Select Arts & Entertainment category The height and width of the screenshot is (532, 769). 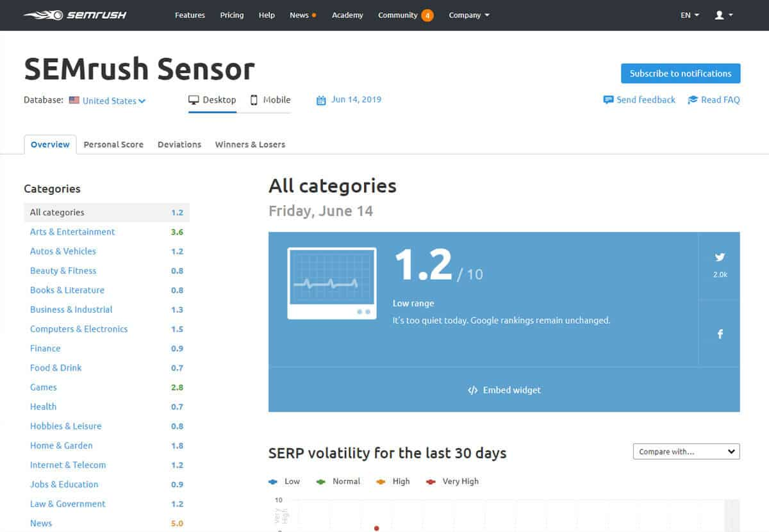[x=72, y=232]
